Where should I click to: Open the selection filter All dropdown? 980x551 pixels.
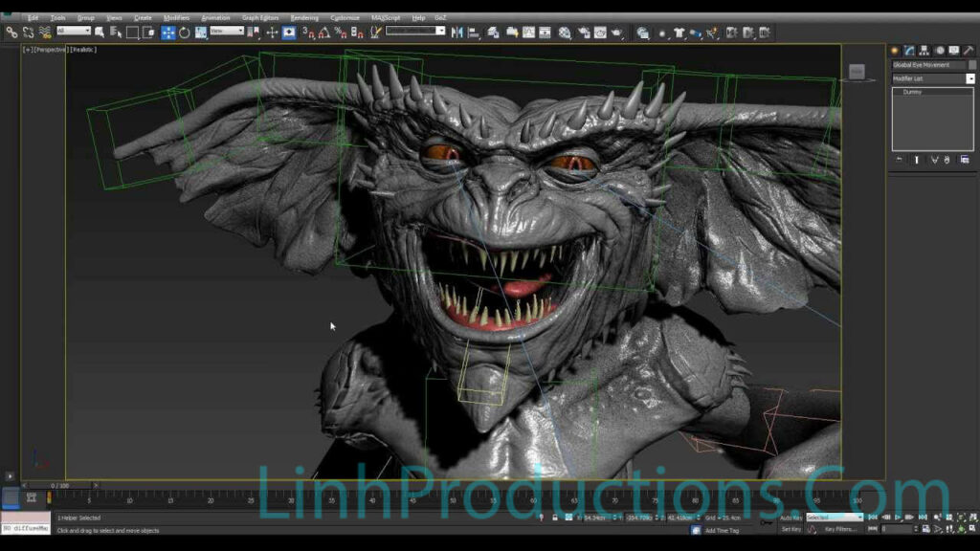click(x=73, y=31)
